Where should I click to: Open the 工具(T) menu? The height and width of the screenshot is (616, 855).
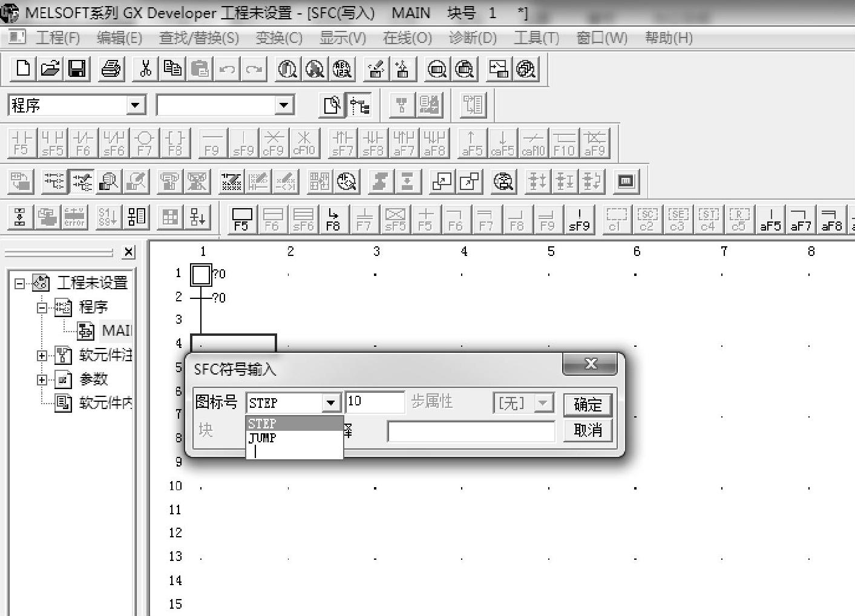pos(536,38)
